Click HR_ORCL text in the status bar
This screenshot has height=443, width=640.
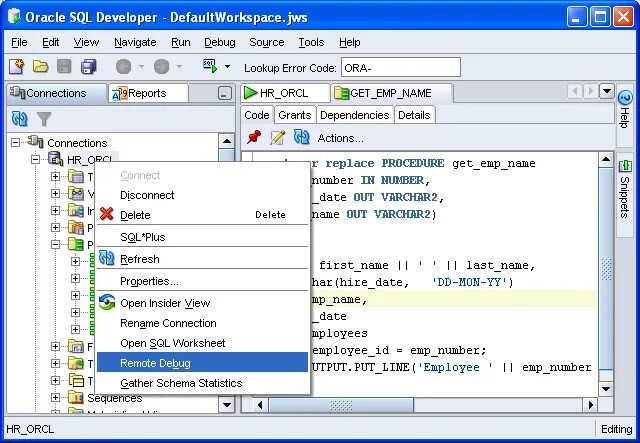tap(30, 430)
